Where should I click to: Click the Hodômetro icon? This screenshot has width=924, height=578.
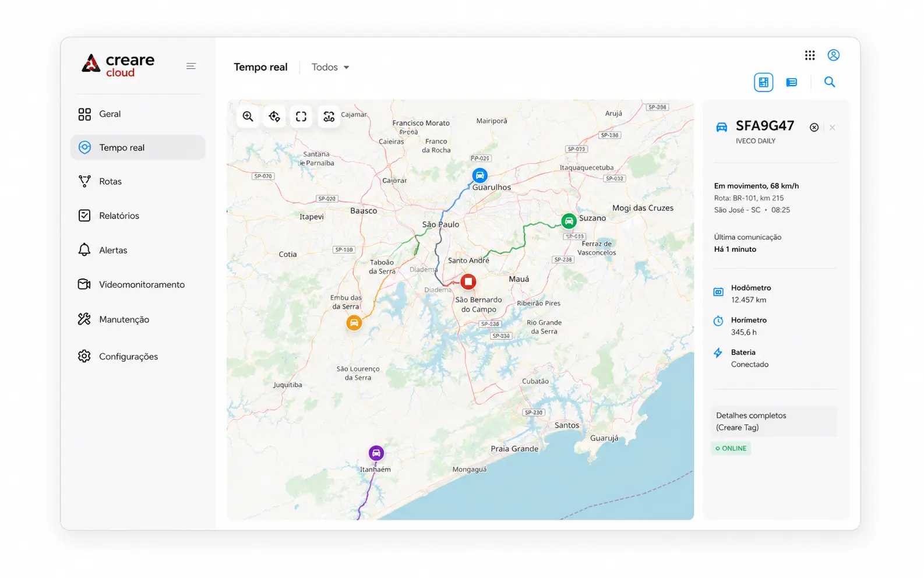click(x=718, y=292)
